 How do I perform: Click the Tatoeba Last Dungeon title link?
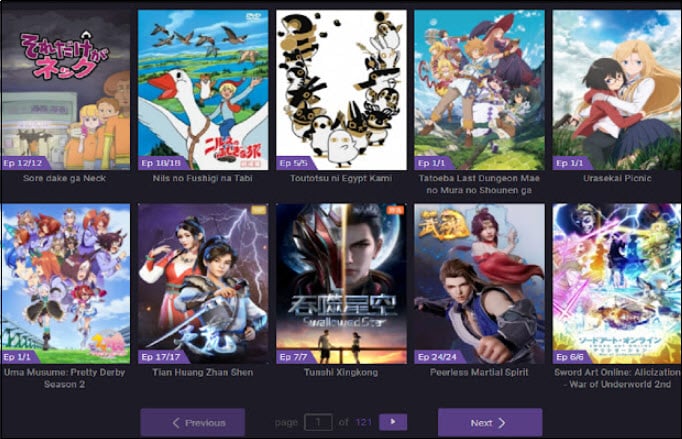pyautogui.click(x=479, y=184)
